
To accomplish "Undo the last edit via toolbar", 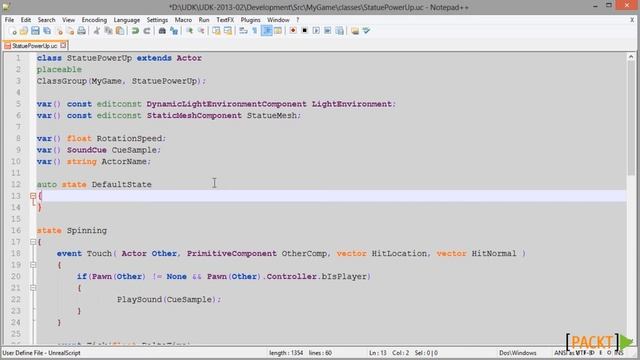I will point(135,31).
